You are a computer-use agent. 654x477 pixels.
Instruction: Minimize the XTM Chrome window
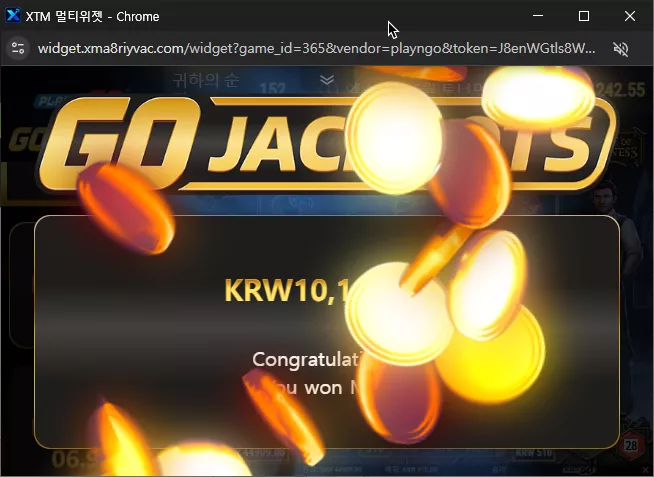[538, 16]
